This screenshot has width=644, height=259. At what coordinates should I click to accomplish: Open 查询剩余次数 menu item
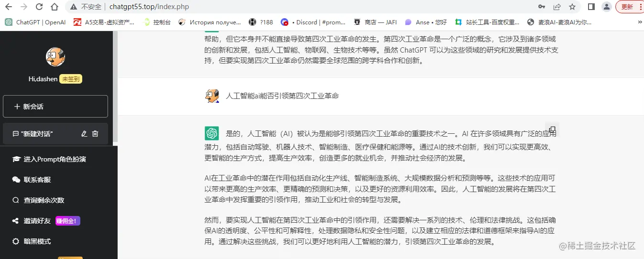click(44, 200)
